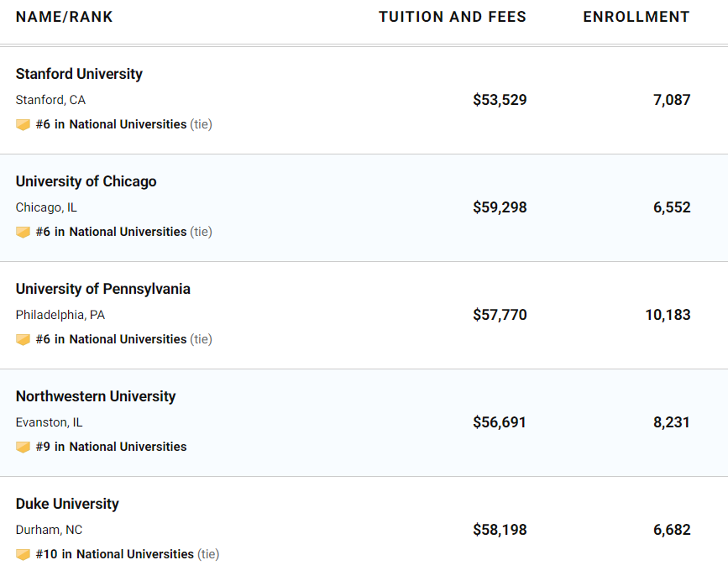Click the NAME/RANK column header
Image resolution: width=728 pixels, height=581 pixels.
(x=64, y=17)
